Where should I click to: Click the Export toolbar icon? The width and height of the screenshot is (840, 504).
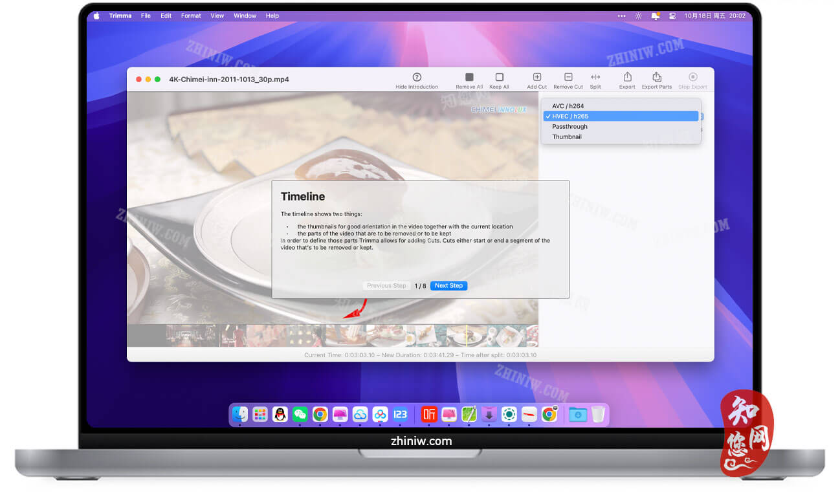click(x=627, y=77)
